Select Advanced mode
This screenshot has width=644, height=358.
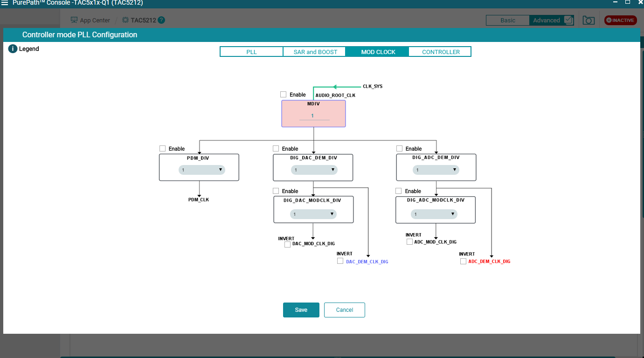(x=551, y=20)
